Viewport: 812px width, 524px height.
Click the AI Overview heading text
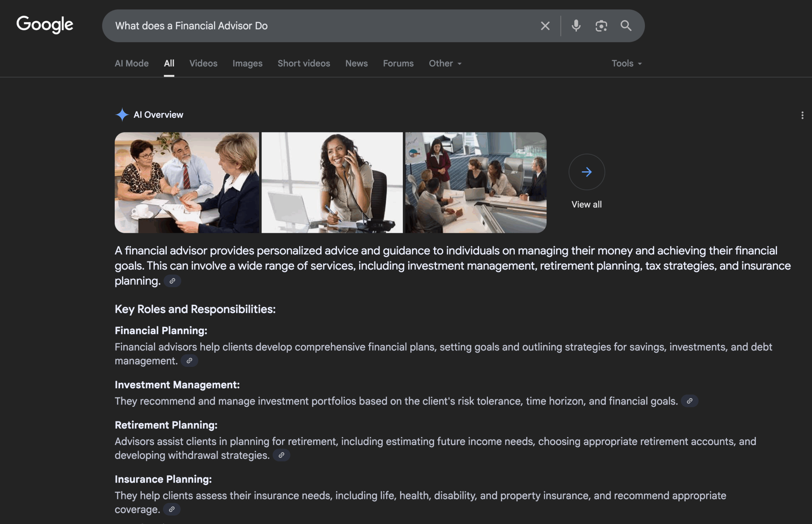coord(158,115)
